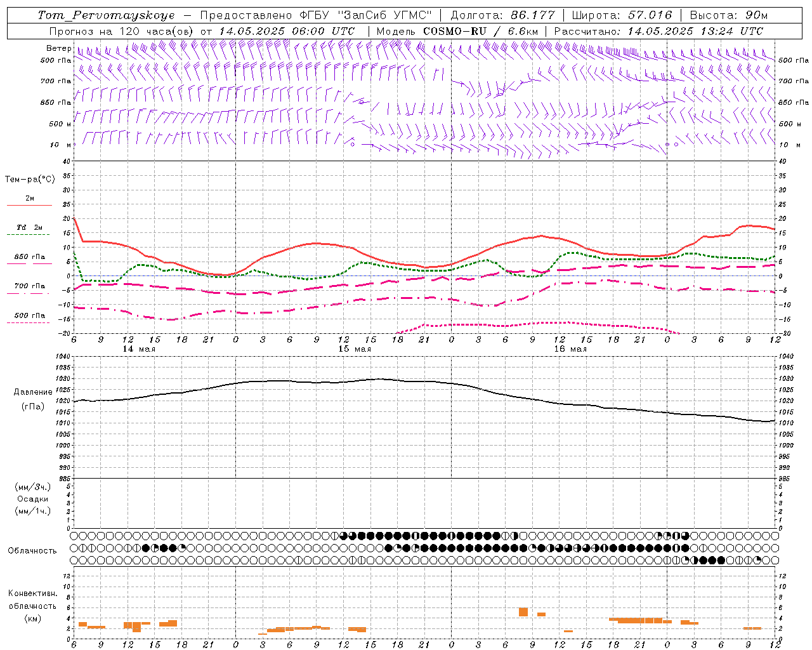The height and width of the screenshot is (650, 812).
Task: Click the computed time 14.05.2025 13:24 UTC
Action: click(695, 31)
